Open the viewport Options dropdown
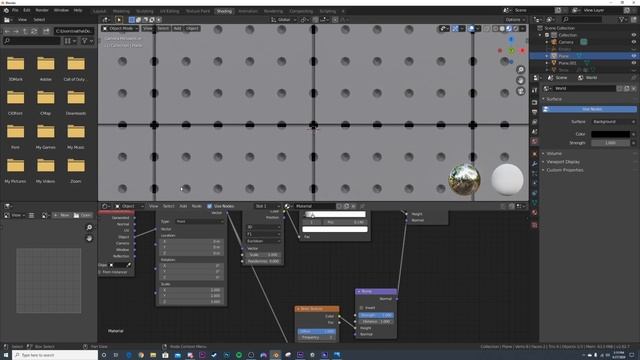This screenshot has width=640, height=360. [x=515, y=20]
